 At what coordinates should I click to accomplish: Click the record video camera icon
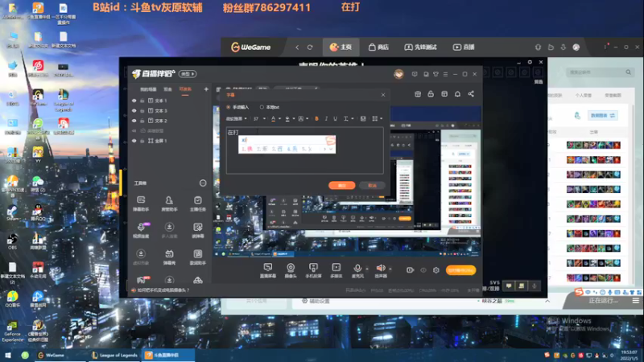coord(410,270)
